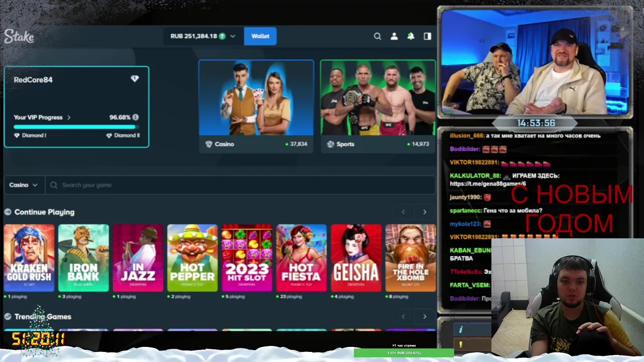Click next arrow in Continue Playing carousel
The height and width of the screenshot is (362, 644).
[x=425, y=212]
